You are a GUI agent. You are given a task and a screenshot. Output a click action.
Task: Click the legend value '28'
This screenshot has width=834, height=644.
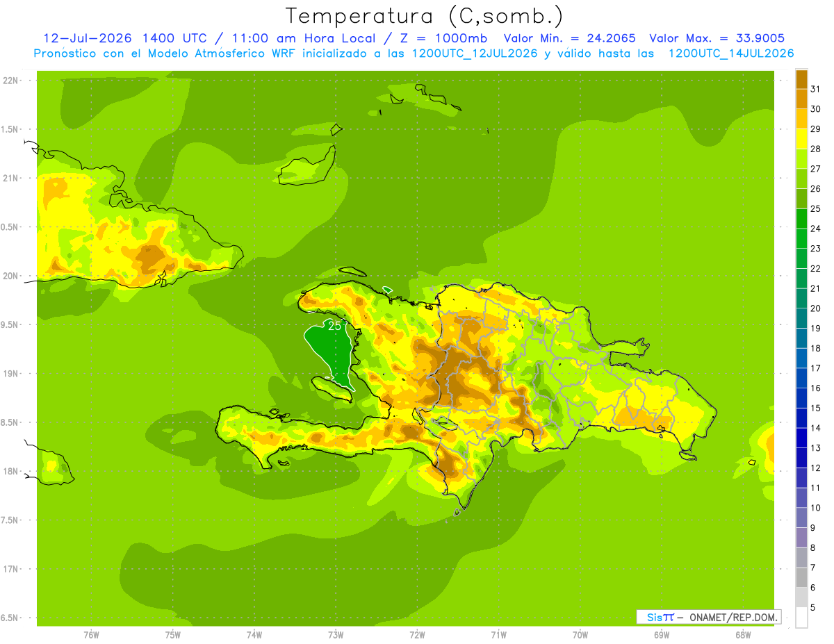coord(816,148)
